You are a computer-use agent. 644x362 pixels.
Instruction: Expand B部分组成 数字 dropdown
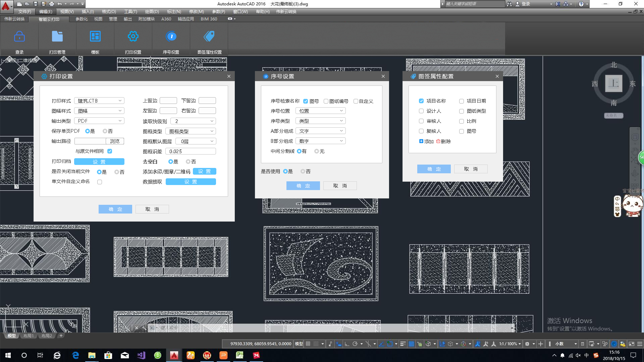click(x=321, y=141)
